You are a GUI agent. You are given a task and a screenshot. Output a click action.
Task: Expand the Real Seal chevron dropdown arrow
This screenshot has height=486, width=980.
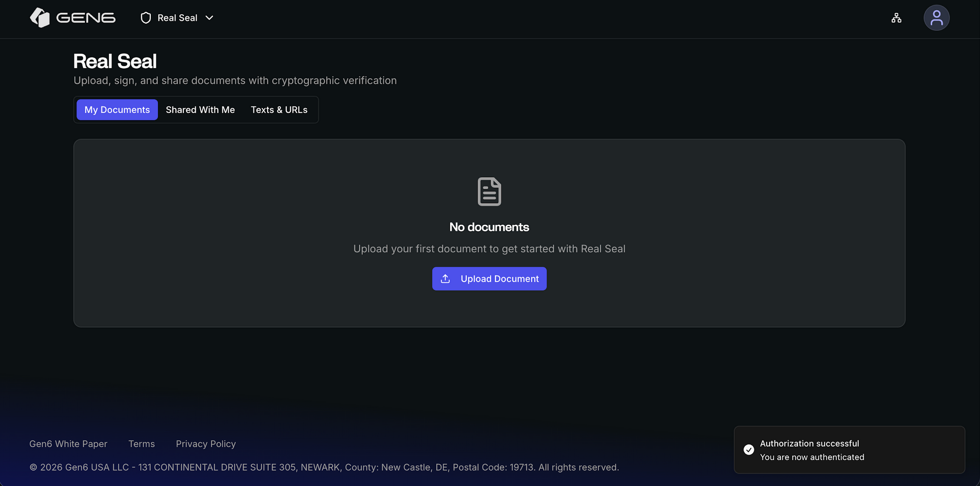click(x=210, y=18)
